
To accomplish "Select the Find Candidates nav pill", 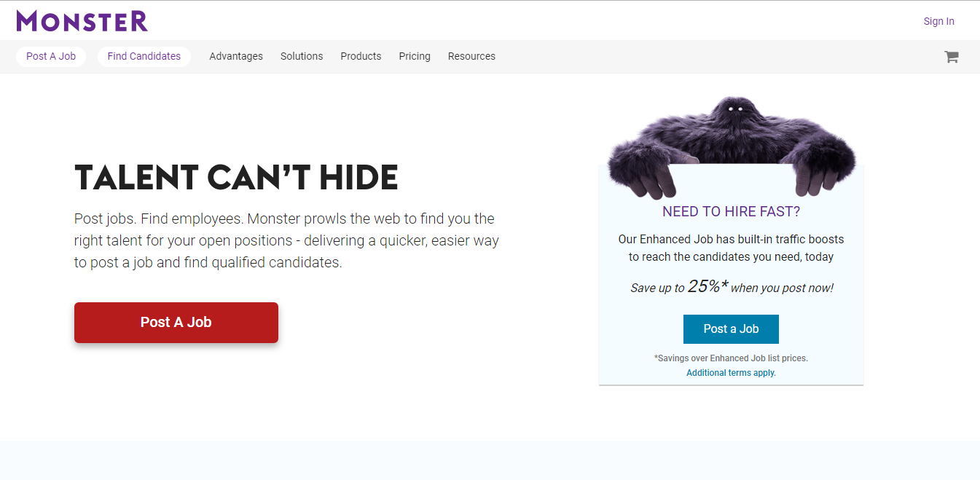I will pos(144,56).
